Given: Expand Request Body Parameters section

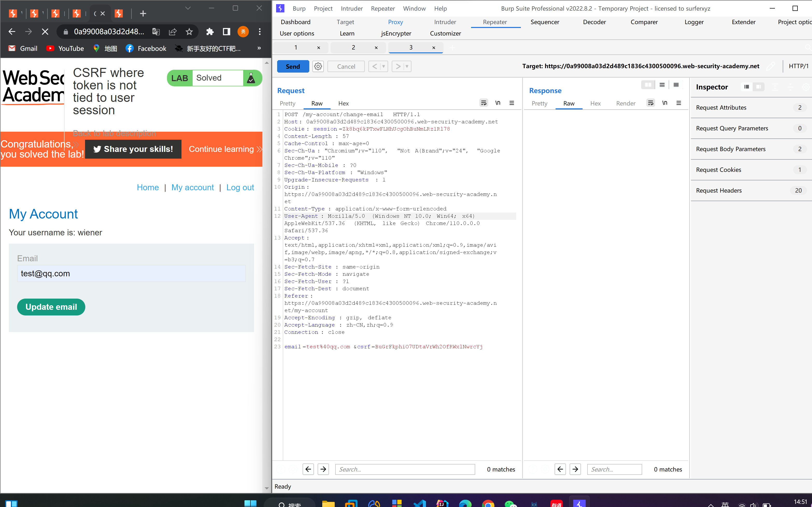Looking at the screenshot, I should pyautogui.click(x=731, y=149).
